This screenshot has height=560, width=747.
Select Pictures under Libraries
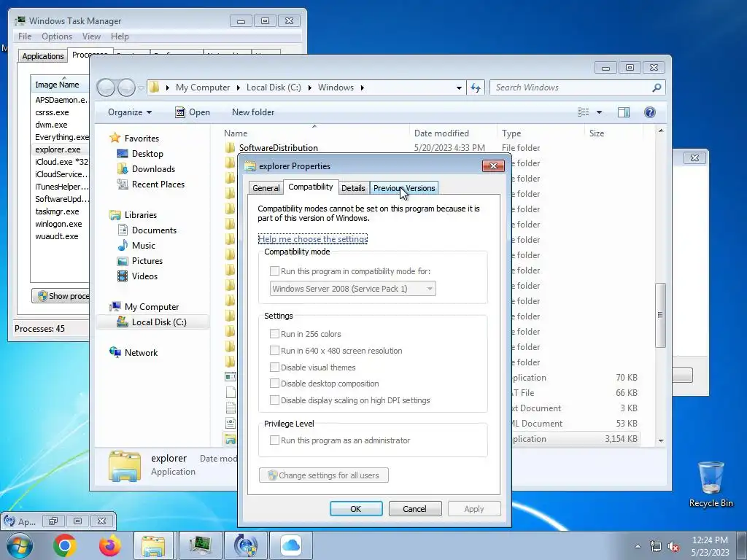(147, 261)
